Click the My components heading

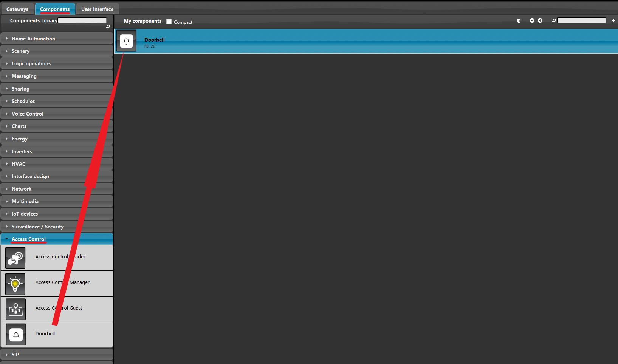click(x=142, y=21)
